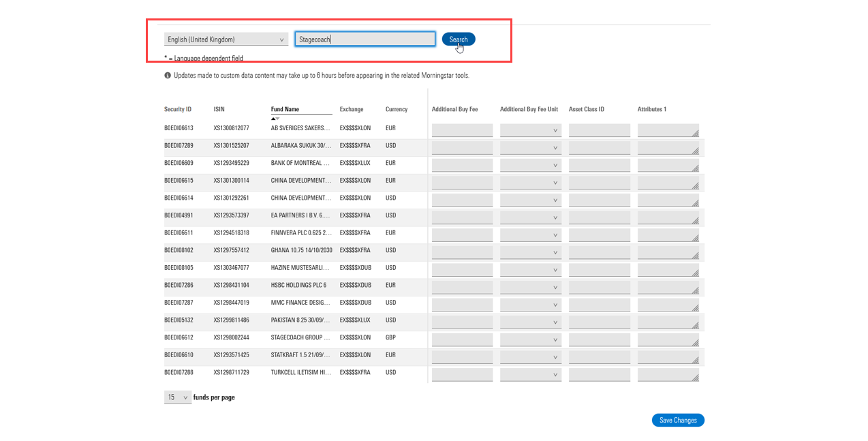Open Additional Buy Fee Unit dropdown for STAGECOACH GROUP

[x=531, y=339]
